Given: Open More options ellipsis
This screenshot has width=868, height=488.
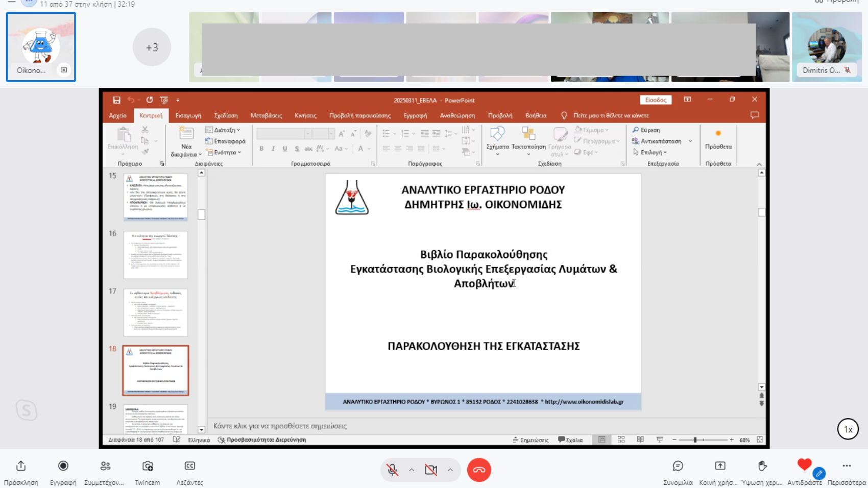Looking at the screenshot, I should (847, 466).
